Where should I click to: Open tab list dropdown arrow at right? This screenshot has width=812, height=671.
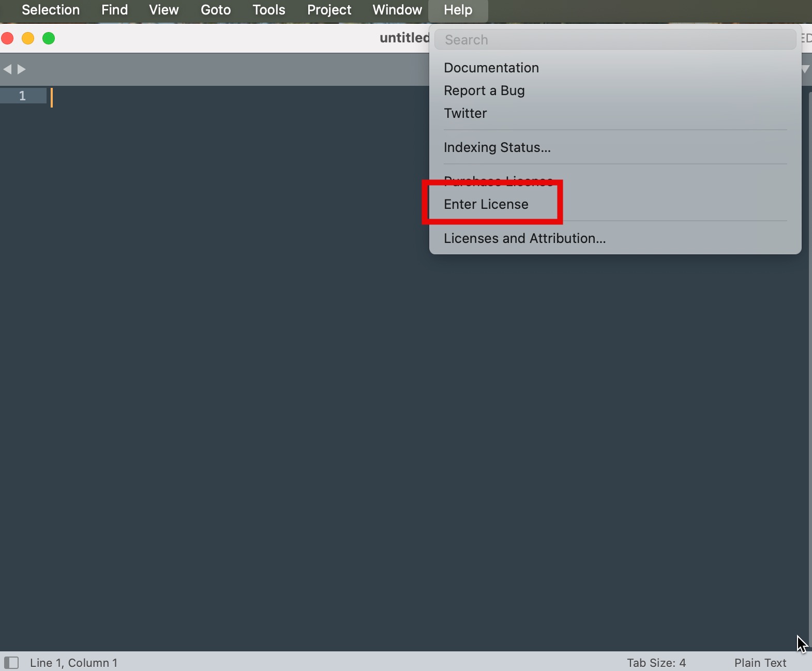[805, 69]
